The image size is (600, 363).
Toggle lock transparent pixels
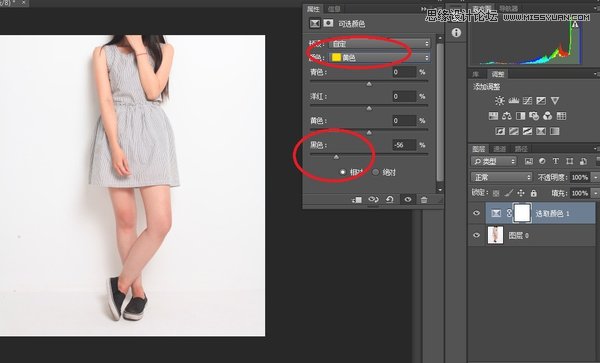tap(496, 193)
